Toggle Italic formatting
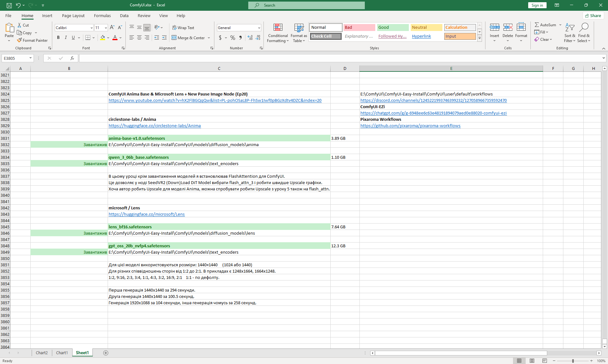 [66, 38]
